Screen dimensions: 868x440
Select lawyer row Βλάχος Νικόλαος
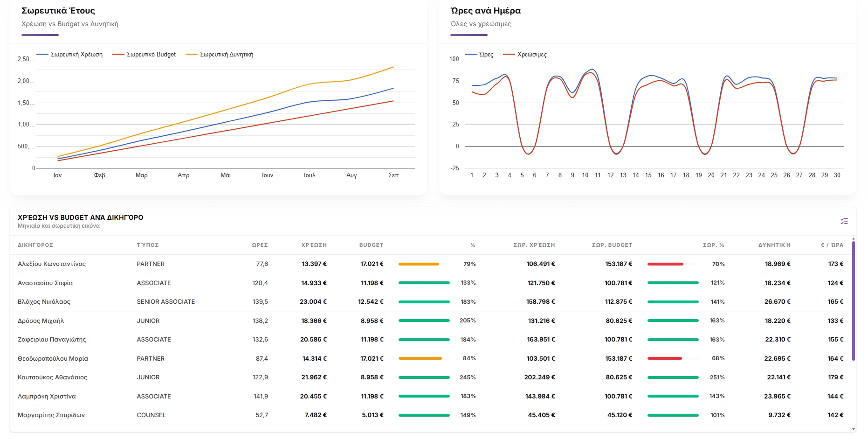(431, 302)
